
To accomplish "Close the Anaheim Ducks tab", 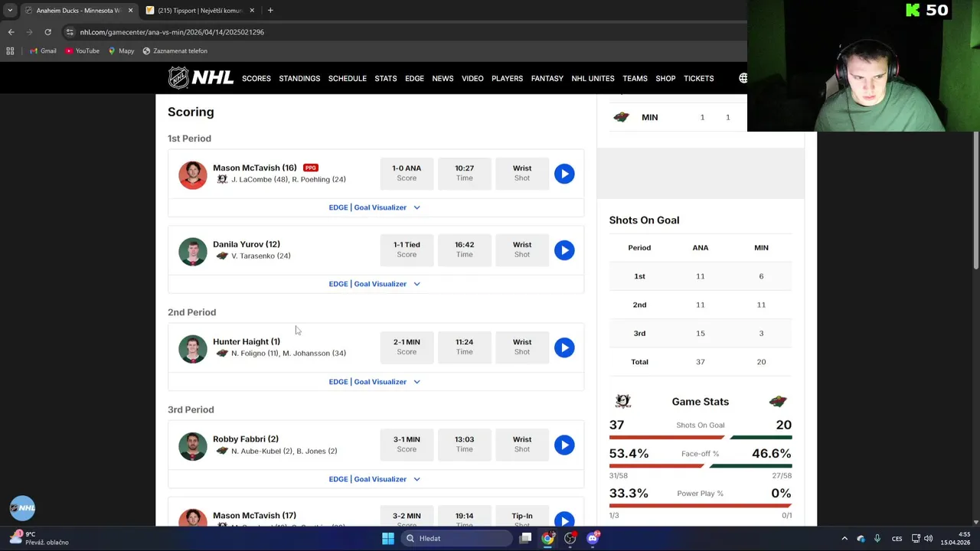I will point(130,11).
